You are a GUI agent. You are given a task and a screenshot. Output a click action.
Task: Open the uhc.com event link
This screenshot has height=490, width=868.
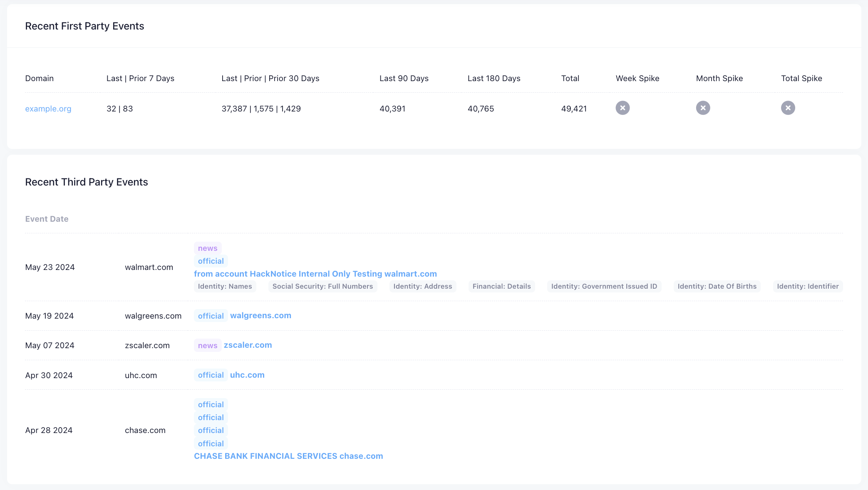click(x=247, y=375)
